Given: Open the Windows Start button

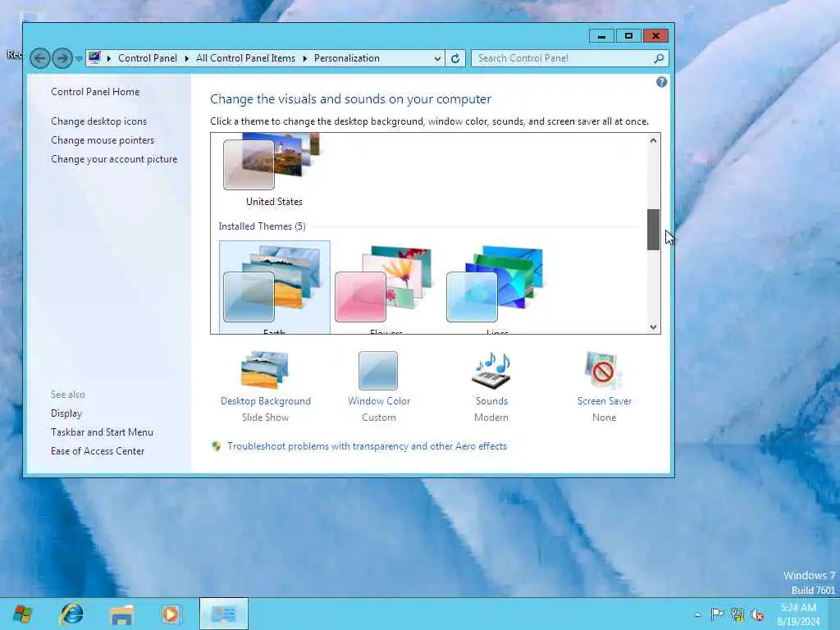Looking at the screenshot, I should (22, 614).
